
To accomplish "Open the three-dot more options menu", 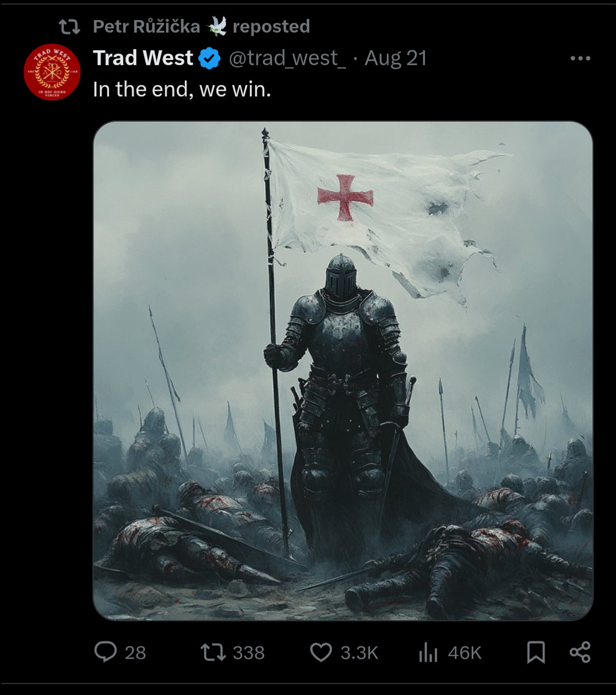I will click(x=580, y=59).
